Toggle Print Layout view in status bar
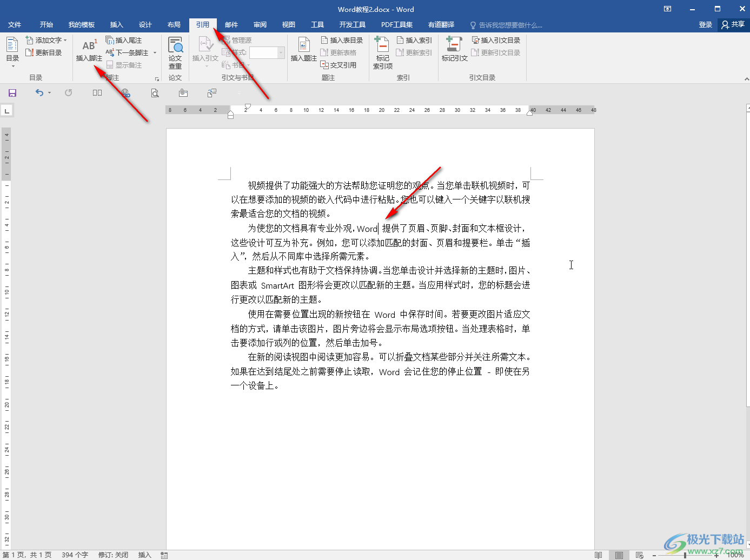This screenshot has height=560, width=750. click(x=619, y=555)
